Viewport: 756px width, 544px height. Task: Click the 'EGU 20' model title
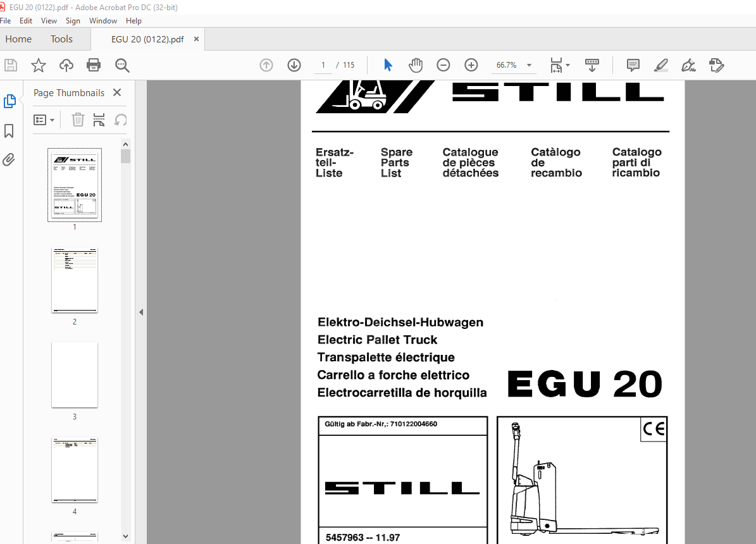[585, 384]
